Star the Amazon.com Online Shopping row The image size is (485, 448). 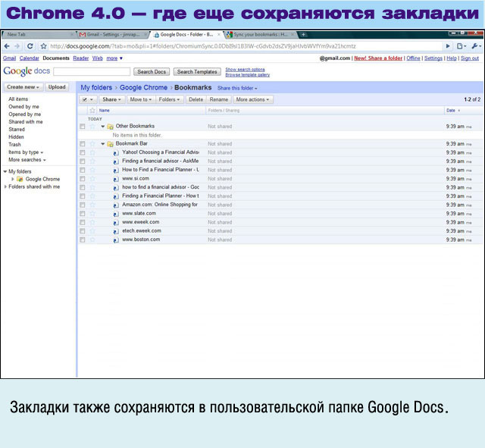pos(92,205)
